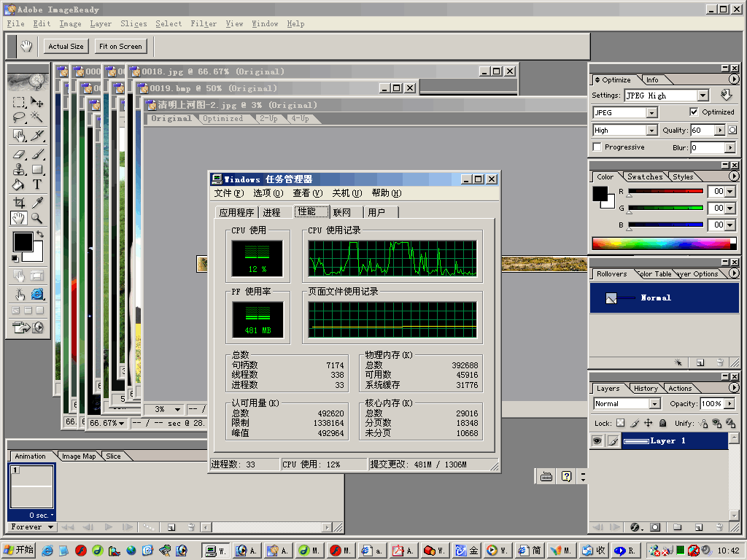Toggle unify layer position
The width and height of the screenshot is (747, 560).
pyautogui.click(x=704, y=423)
